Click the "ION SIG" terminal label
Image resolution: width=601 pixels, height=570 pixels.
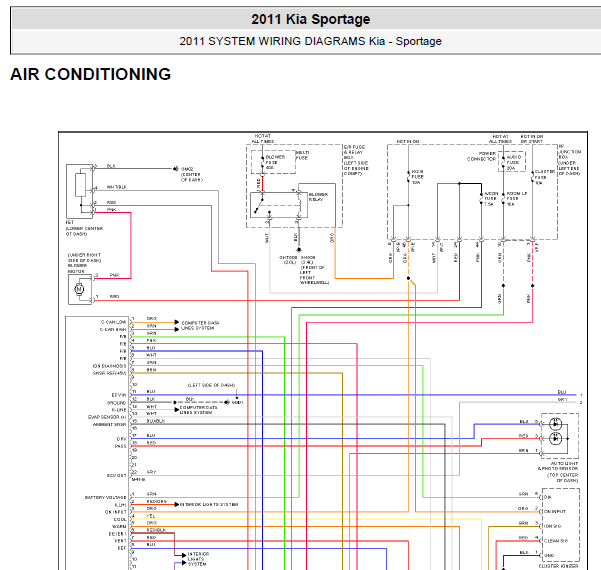pyautogui.click(x=552, y=526)
